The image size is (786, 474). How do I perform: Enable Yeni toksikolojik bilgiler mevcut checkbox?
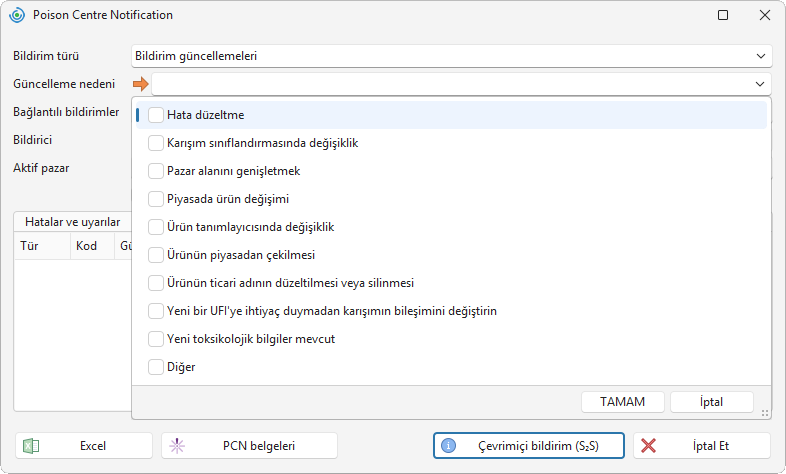click(155, 339)
